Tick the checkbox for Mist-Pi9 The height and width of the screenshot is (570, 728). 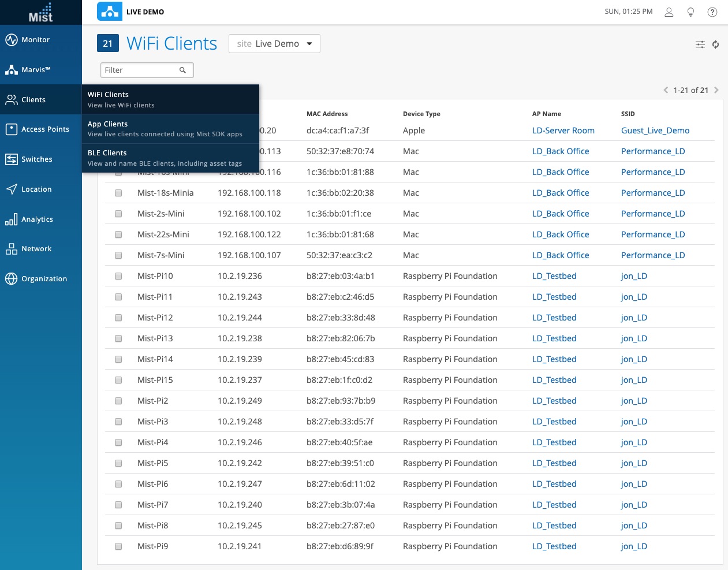click(118, 546)
